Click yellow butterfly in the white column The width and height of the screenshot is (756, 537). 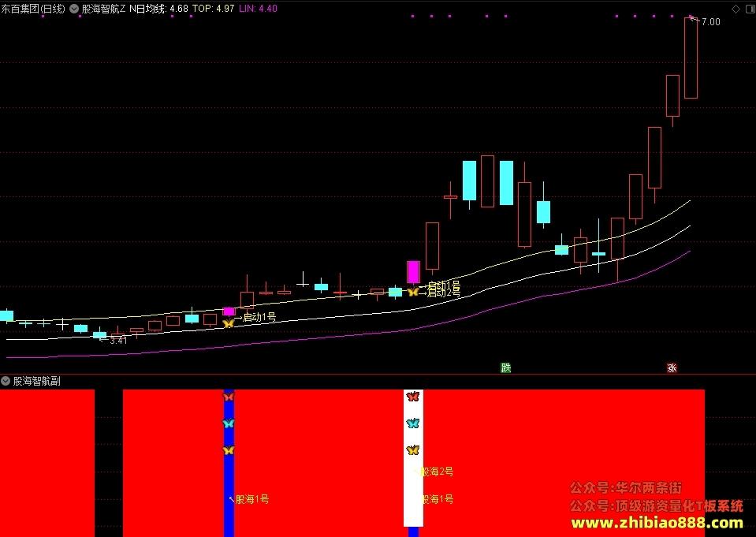pos(413,450)
